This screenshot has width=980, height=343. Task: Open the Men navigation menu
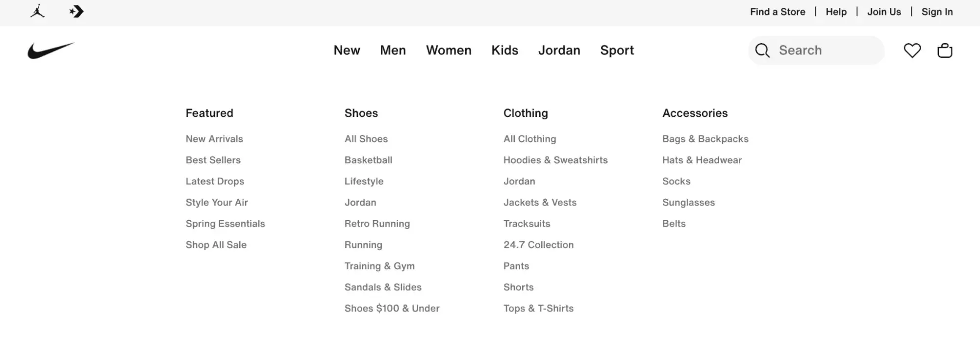pos(393,50)
